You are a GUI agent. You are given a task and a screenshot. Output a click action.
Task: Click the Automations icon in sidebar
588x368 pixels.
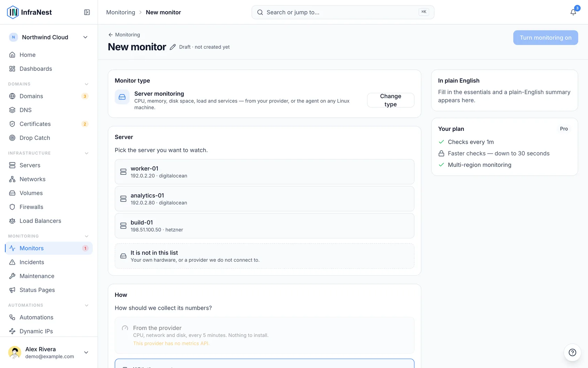pos(12,317)
